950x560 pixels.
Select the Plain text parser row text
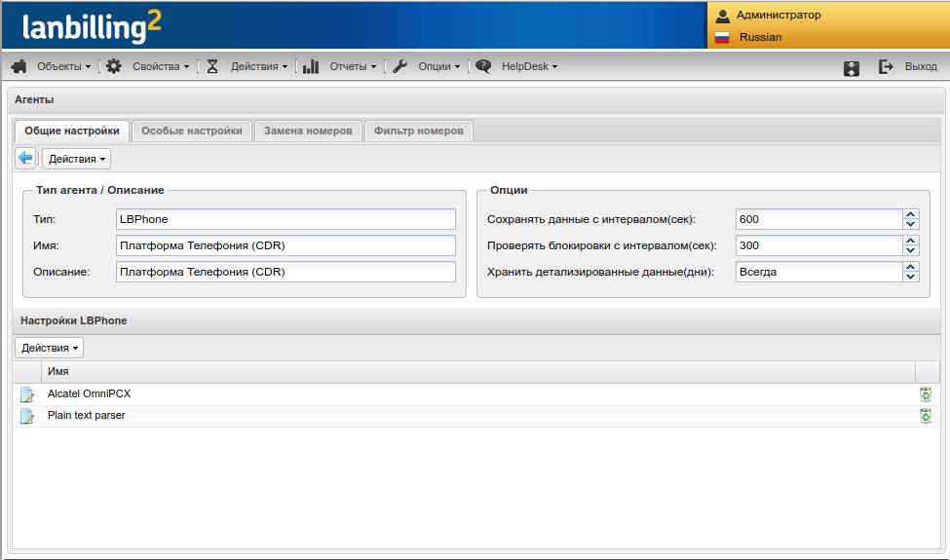click(86, 415)
